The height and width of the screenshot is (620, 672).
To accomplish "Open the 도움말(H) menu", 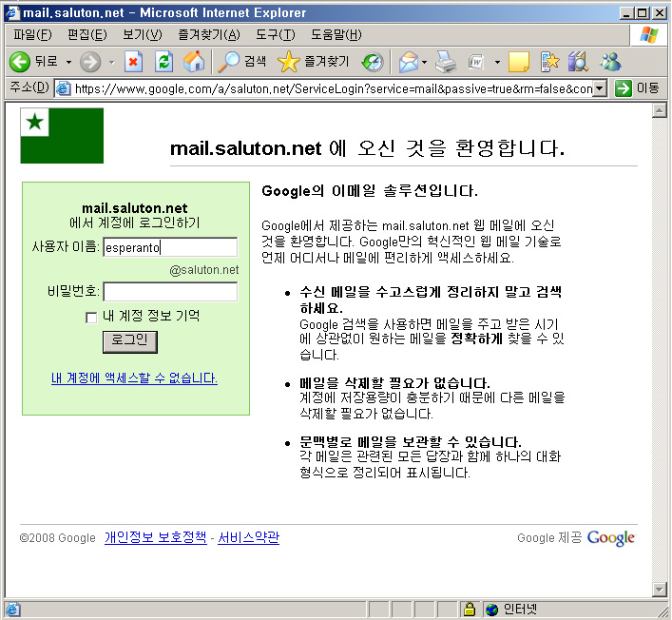I will pyautogui.click(x=336, y=34).
